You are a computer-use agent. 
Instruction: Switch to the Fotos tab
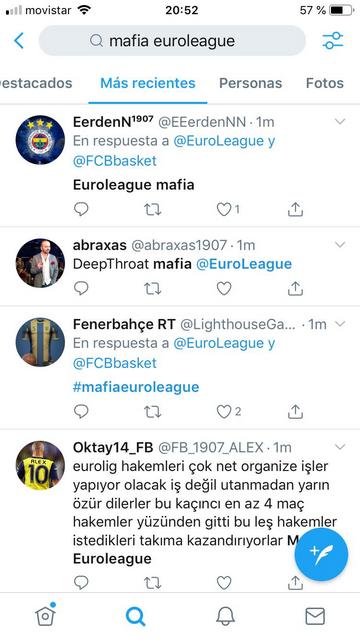pyautogui.click(x=325, y=83)
